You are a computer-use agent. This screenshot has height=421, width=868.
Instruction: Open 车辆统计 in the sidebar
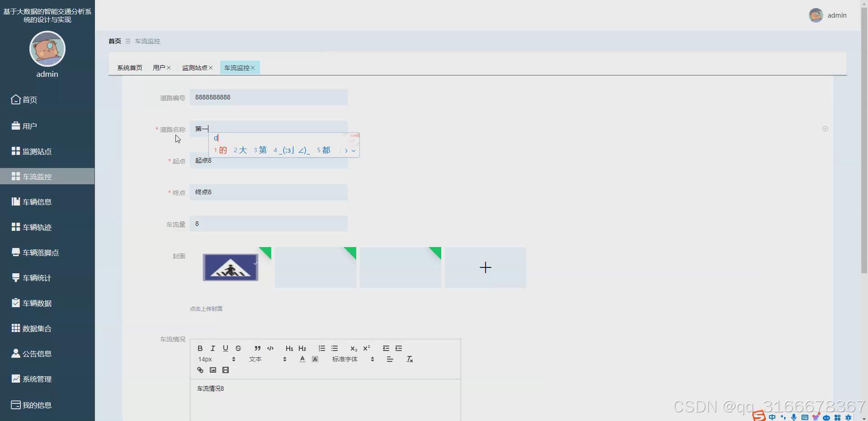tap(47, 278)
